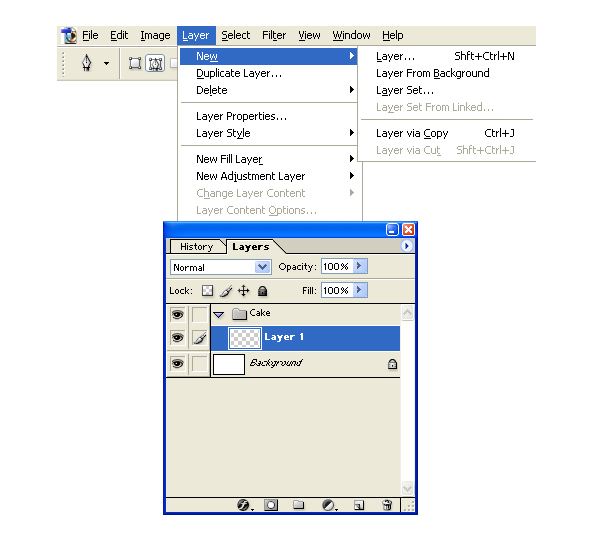The image size is (600, 543).
Task: Open the Image menu
Action: tap(155, 35)
